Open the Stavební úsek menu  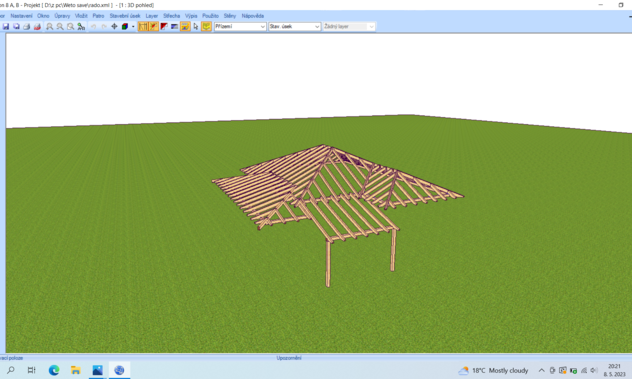pyautogui.click(x=125, y=16)
